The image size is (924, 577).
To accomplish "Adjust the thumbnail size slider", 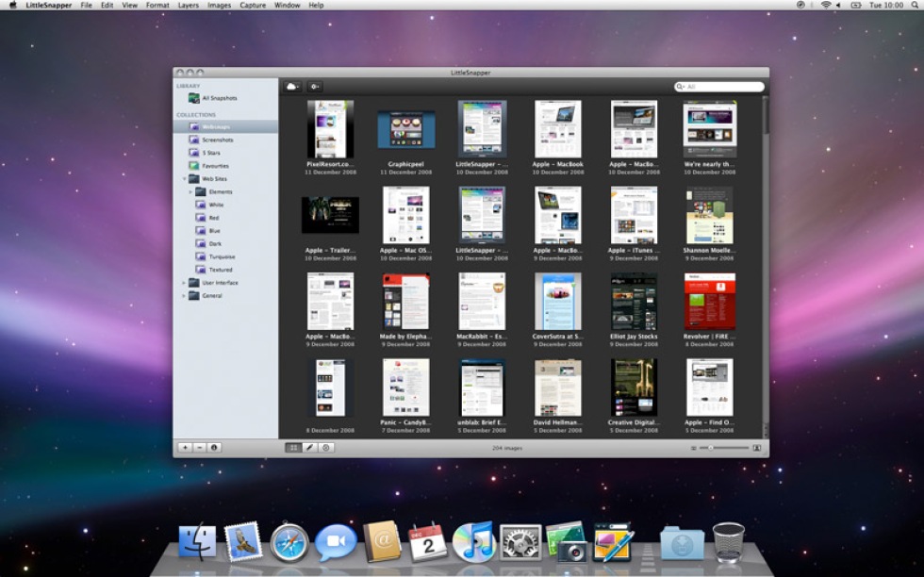I will [x=724, y=448].
